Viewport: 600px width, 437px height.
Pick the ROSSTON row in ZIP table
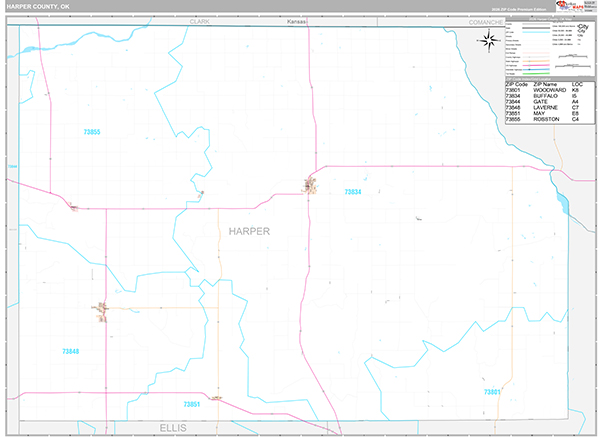tap(549, 120)
